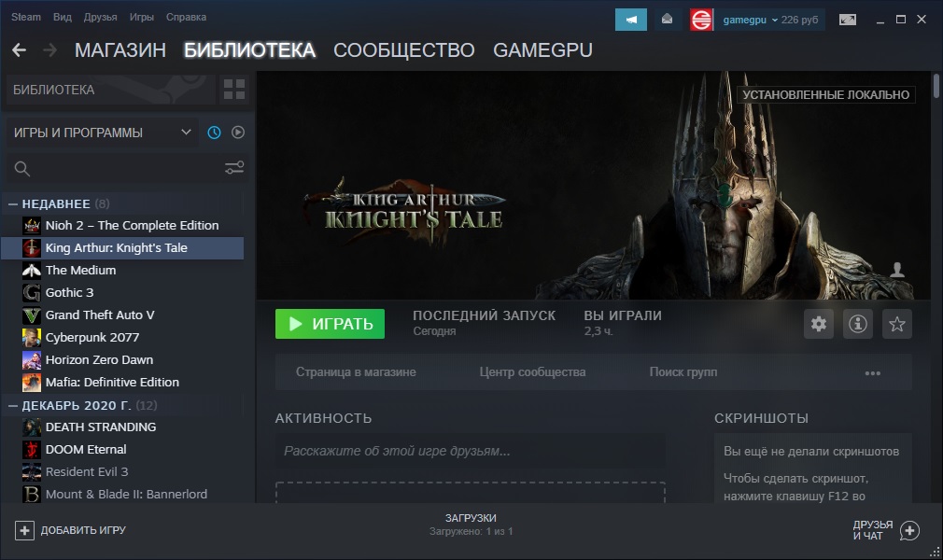Open the inbox envelope icon
Image resolution: width=943 pixels, height=560 pixels.
pos(667,20)
